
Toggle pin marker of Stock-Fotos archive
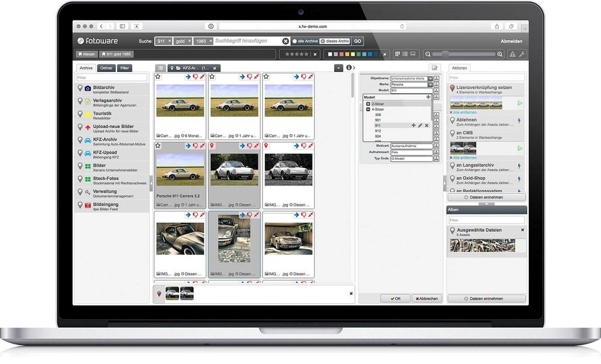(80, 179)
